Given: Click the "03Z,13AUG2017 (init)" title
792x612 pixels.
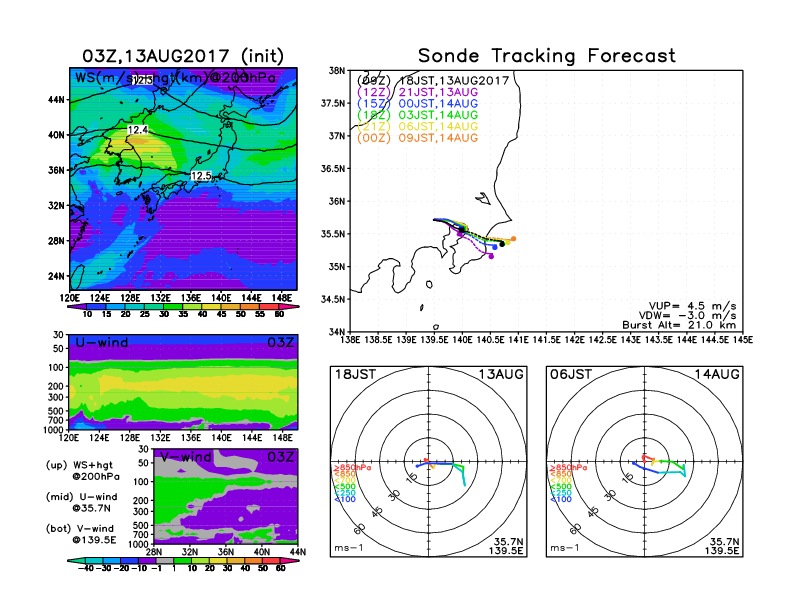Looking at the screenshot, I should [x=183, y=56].
